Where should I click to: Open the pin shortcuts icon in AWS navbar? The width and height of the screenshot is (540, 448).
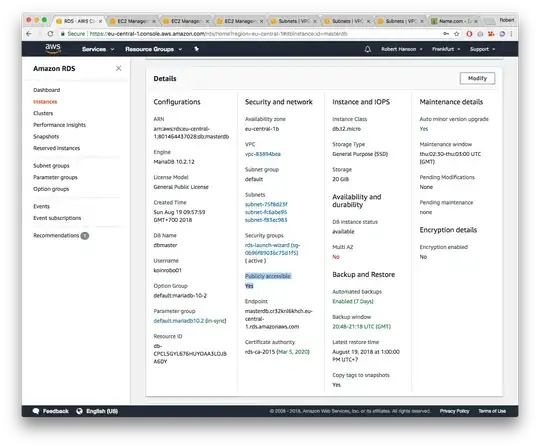(197, 49)
